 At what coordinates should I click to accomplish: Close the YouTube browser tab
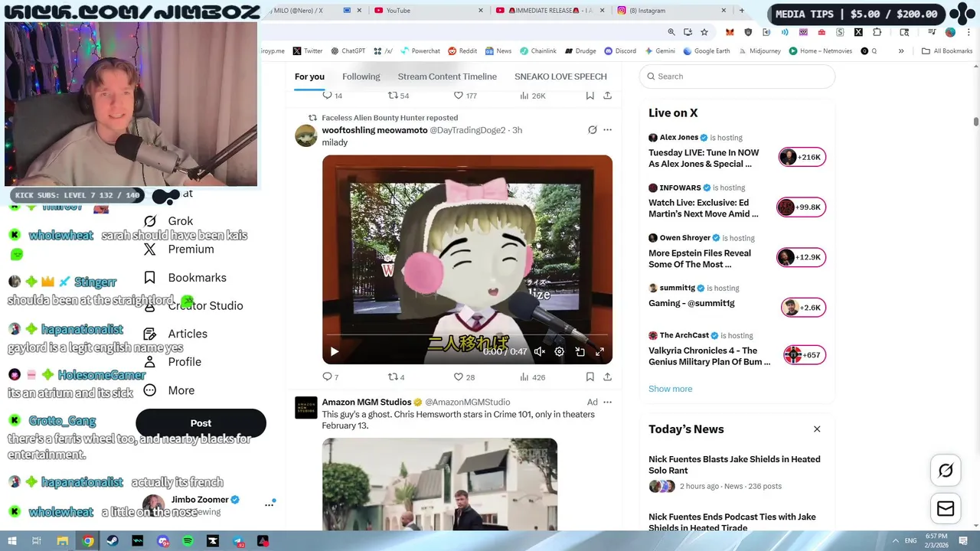[481, 11]
